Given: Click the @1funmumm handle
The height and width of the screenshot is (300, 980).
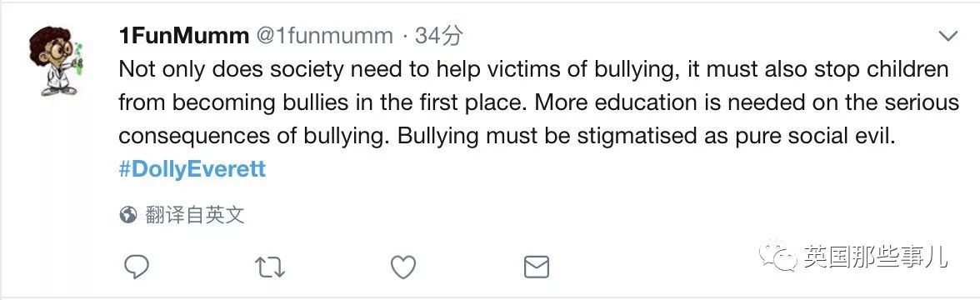Looking at the screenshot, I should coord(325,37).
